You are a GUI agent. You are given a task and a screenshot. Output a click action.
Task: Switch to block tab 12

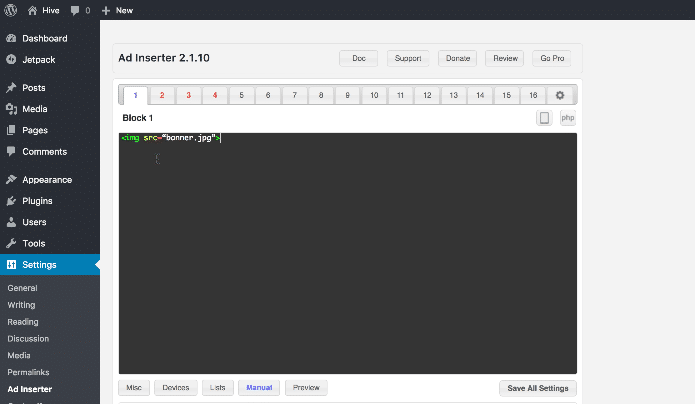[x=427, y=95]
